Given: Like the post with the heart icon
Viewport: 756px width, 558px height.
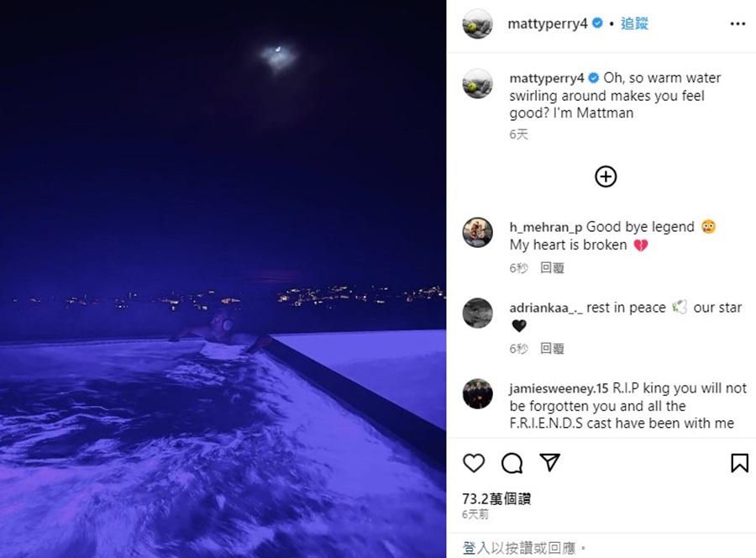Looking at the screenshot, I should tap(474, 463).
